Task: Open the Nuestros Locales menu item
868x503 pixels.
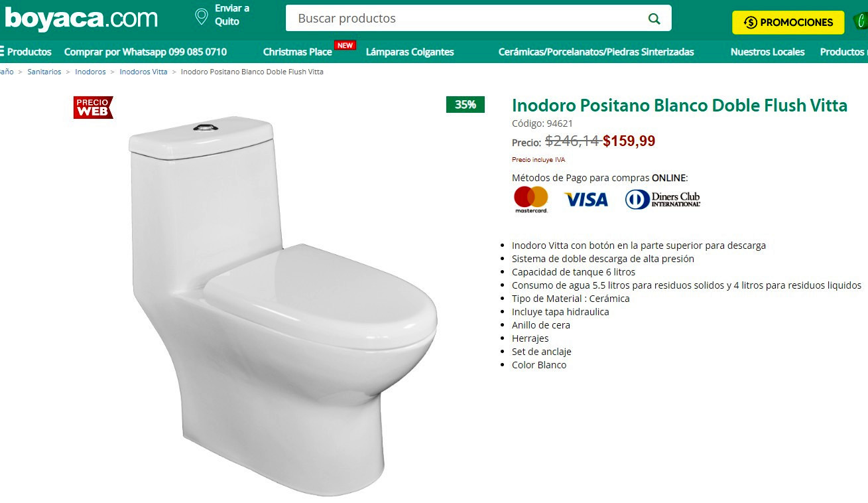Action: pyautogui.click(x=767, y=52)
